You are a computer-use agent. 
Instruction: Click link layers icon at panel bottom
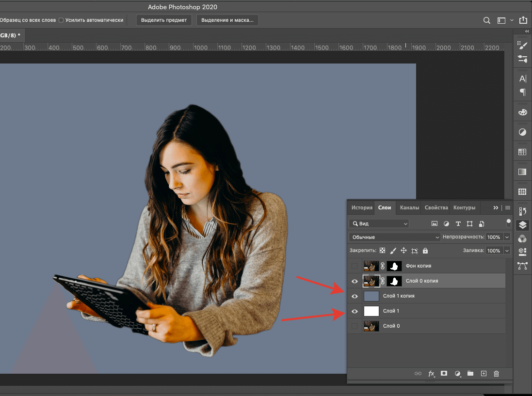418,373
